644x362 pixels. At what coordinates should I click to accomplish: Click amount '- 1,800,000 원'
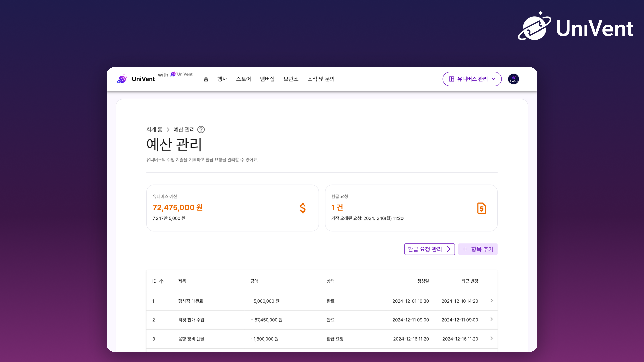(x=265, y=339)
